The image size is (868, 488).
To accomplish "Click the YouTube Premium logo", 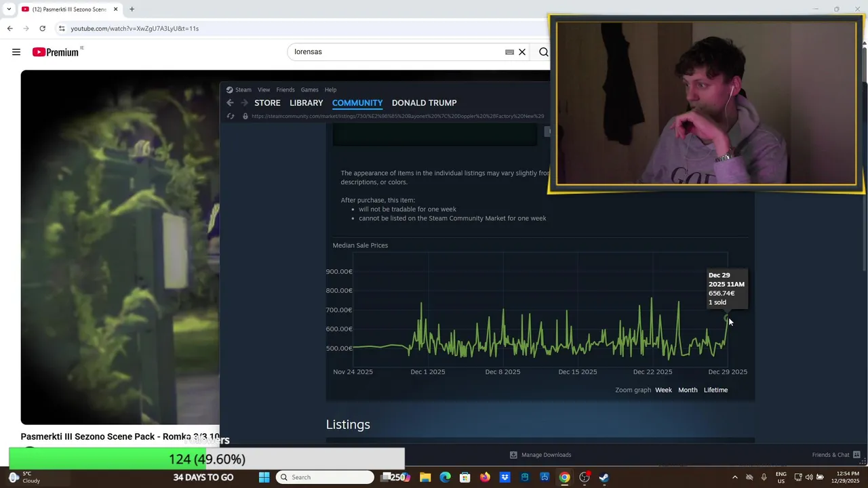I will 56,52.
